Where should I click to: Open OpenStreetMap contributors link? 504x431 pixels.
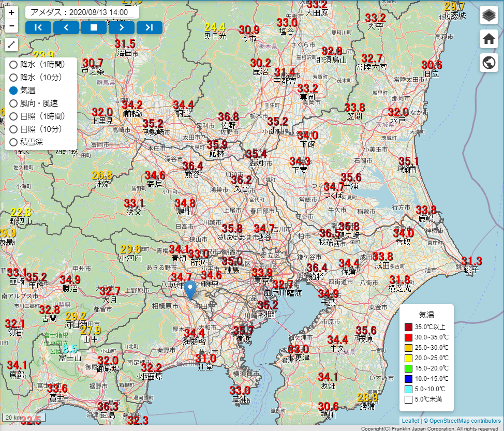coord(465,421)
